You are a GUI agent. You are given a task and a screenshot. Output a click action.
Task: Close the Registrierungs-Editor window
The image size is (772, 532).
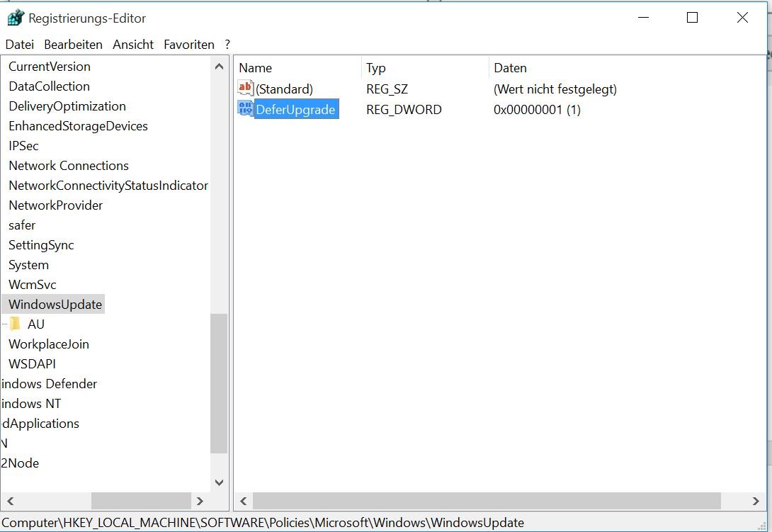[742, 18]
